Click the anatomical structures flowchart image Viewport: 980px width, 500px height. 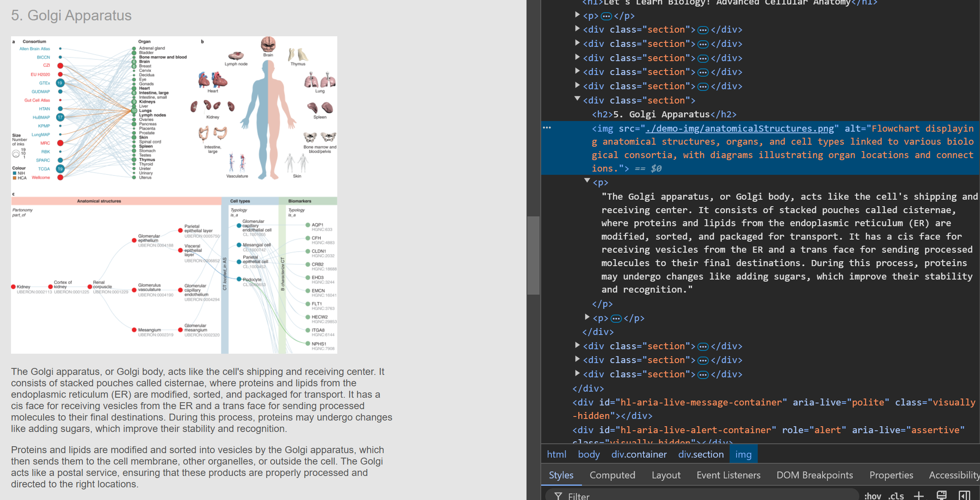coord(174,195)
